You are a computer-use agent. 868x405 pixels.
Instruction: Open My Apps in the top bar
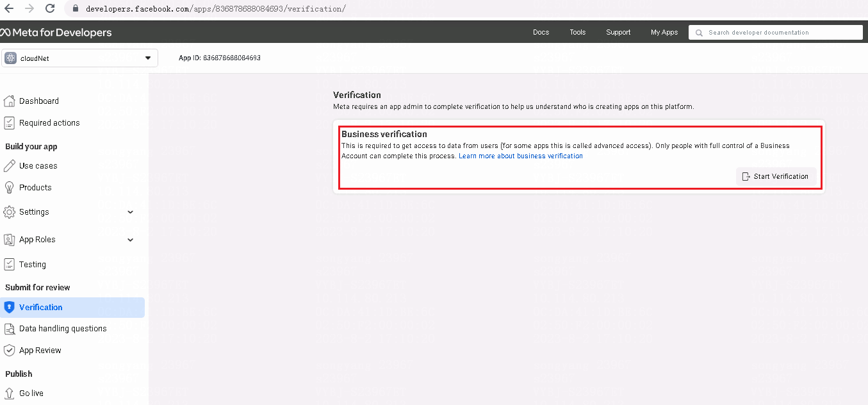click(664, 32)
